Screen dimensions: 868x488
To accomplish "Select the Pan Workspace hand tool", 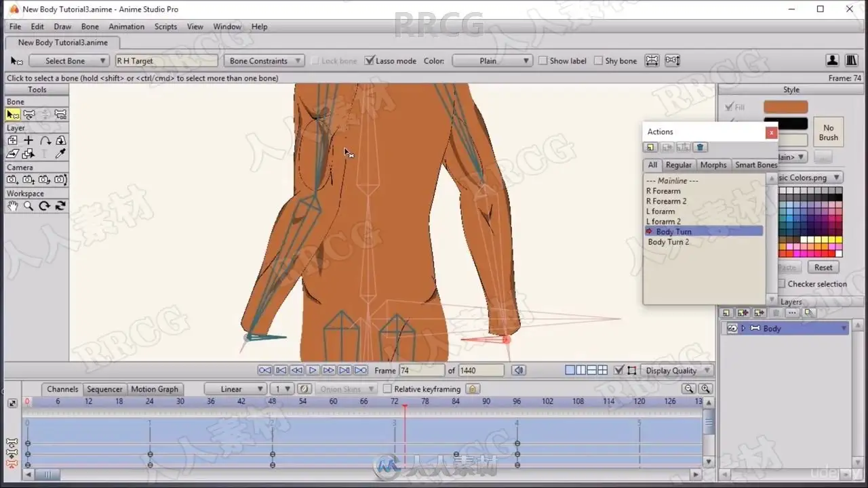I will (12, 206).
